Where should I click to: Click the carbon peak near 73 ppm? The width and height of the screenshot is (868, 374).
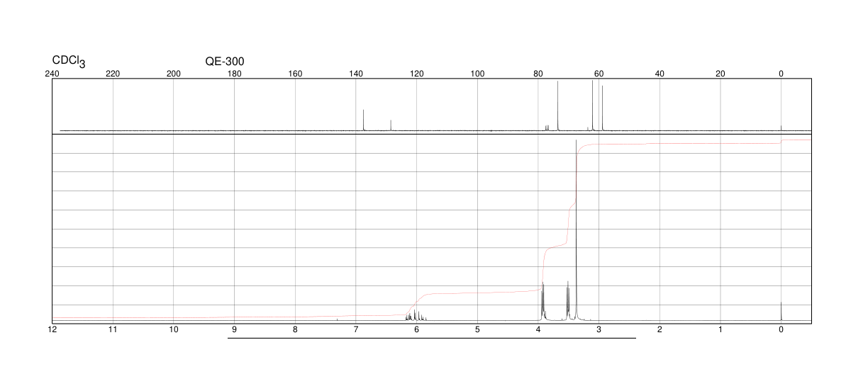pyautogui.click(x=558, y=106)
